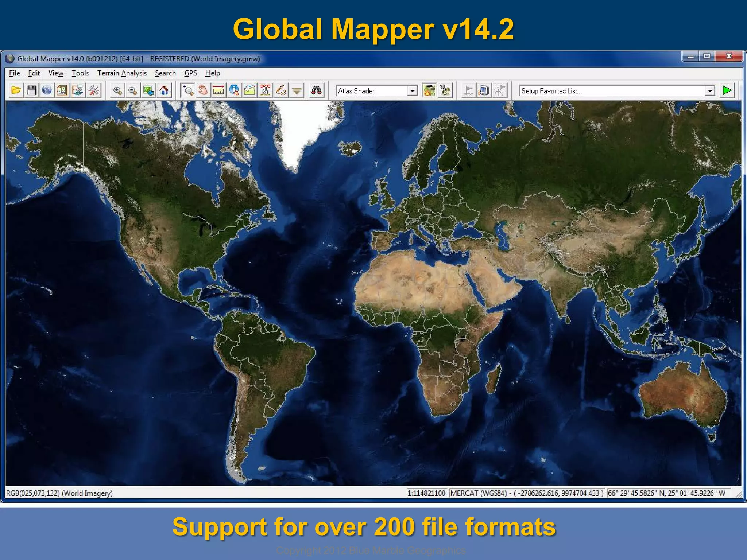This screenshot has width=747, height=560.
Task: Click the Global Mapper globe icon in title bar
Action: (x=10, y=59)
